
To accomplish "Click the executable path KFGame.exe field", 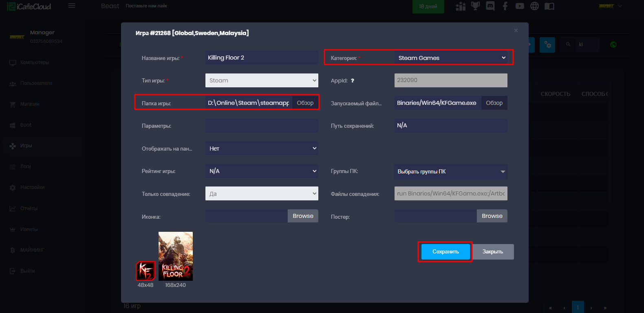I will pyautogui.click(x=438, y=103).
